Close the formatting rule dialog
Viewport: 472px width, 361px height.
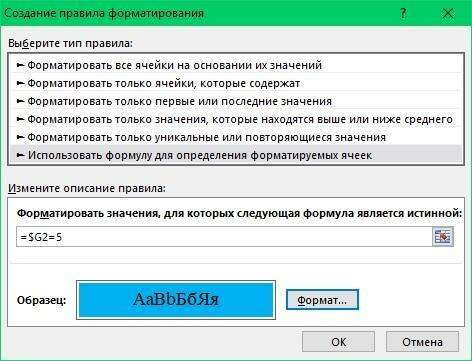448,13
